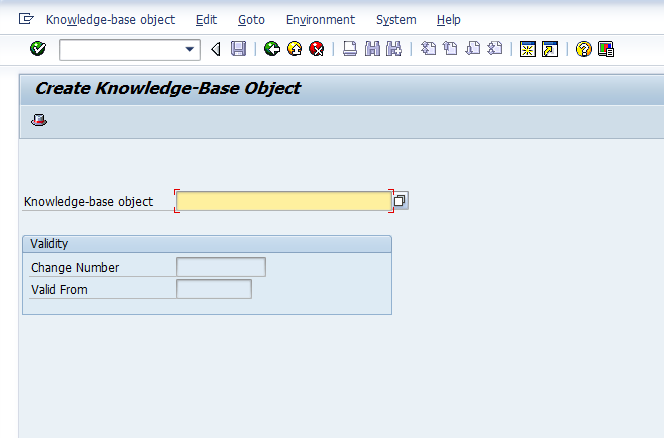The image size is (664, 438).
Task: Click the Print icon
Action: (x=350, y=49)
